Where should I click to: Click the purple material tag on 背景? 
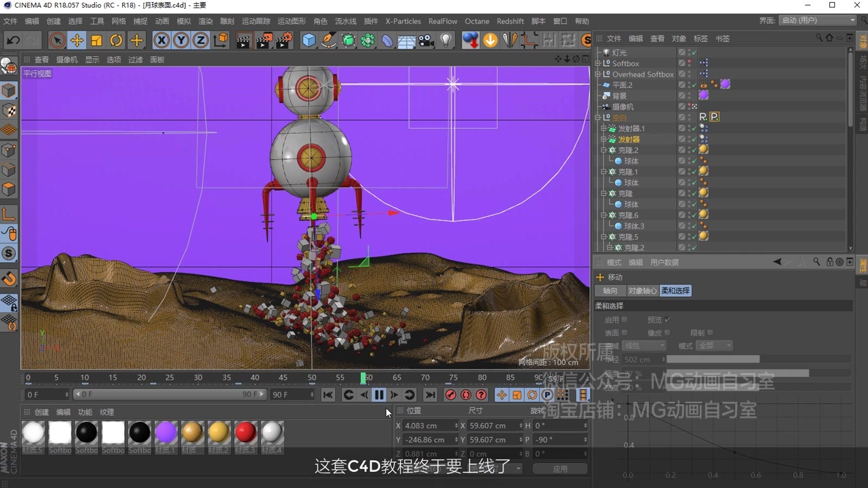(704, 96)
